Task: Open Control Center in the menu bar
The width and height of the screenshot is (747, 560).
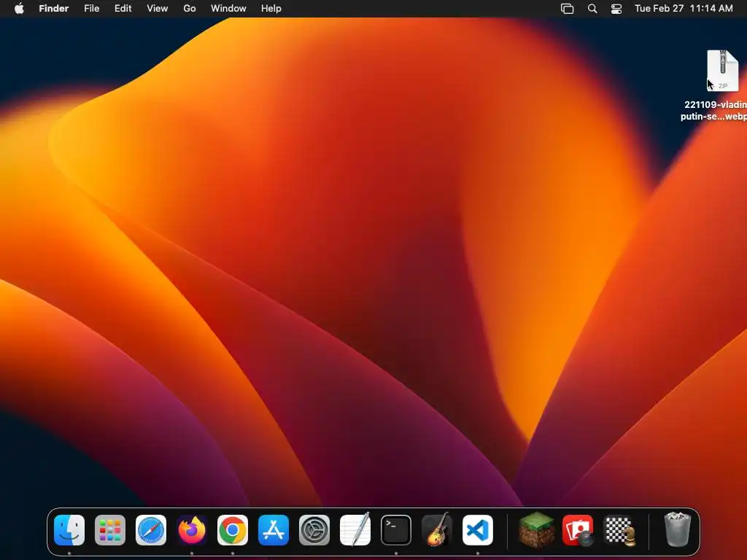Action: [x=616, y=9]
